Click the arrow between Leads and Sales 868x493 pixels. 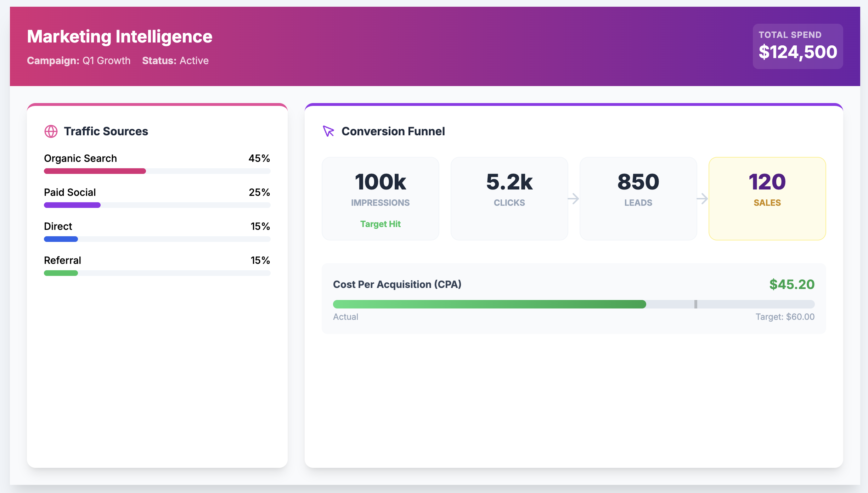click(x=703, y=199)
